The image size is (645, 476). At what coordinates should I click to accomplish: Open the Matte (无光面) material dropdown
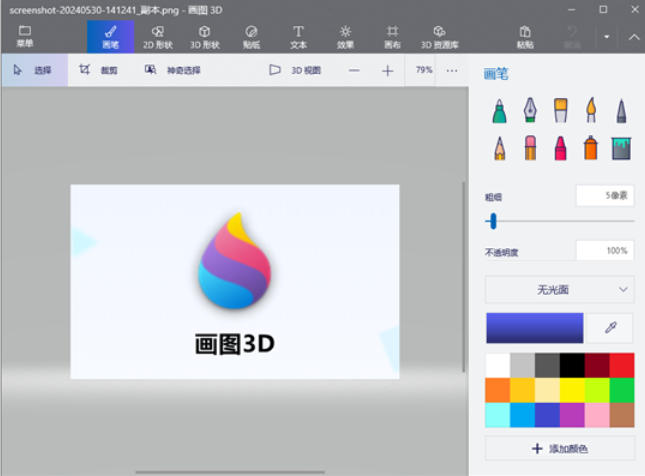coord(559,290)
